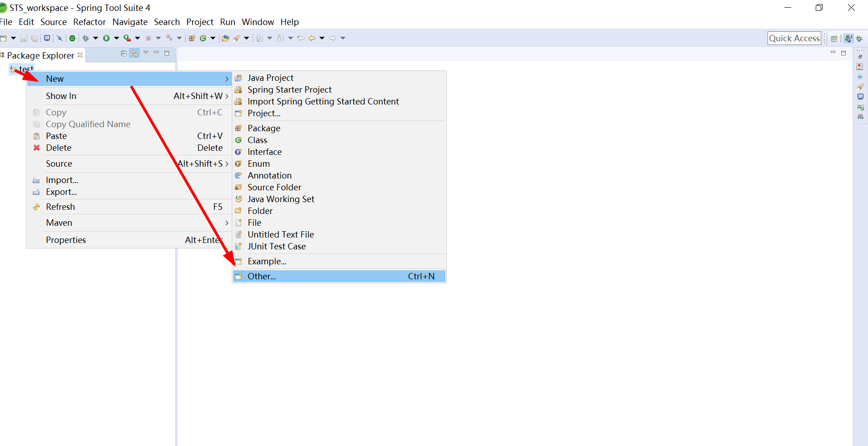Click the Console monitor icon in right trim

(x=860, y=97)
